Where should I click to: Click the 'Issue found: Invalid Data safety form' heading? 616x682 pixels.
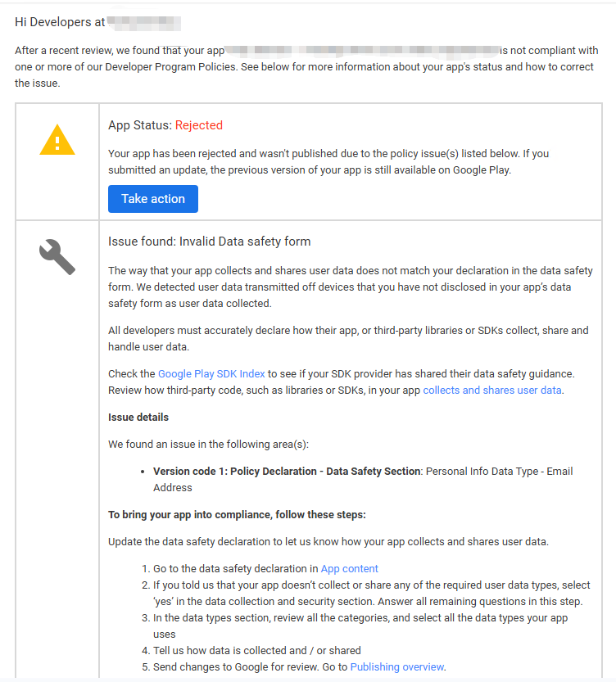[209, 242]
